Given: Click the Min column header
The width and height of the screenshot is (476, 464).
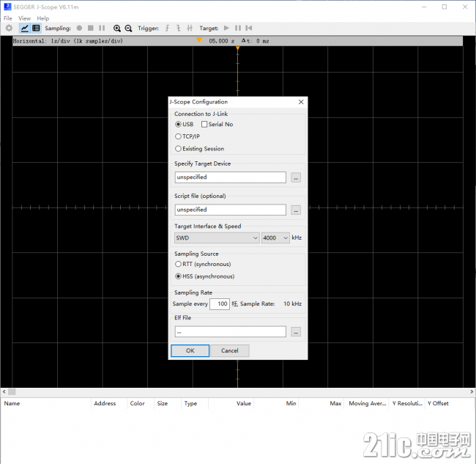Looking at the screenshot, I should pos(276,404).
